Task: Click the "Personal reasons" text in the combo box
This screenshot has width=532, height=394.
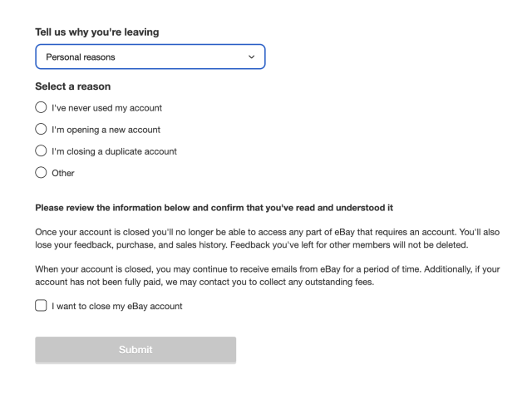Action: pos(81,57)
